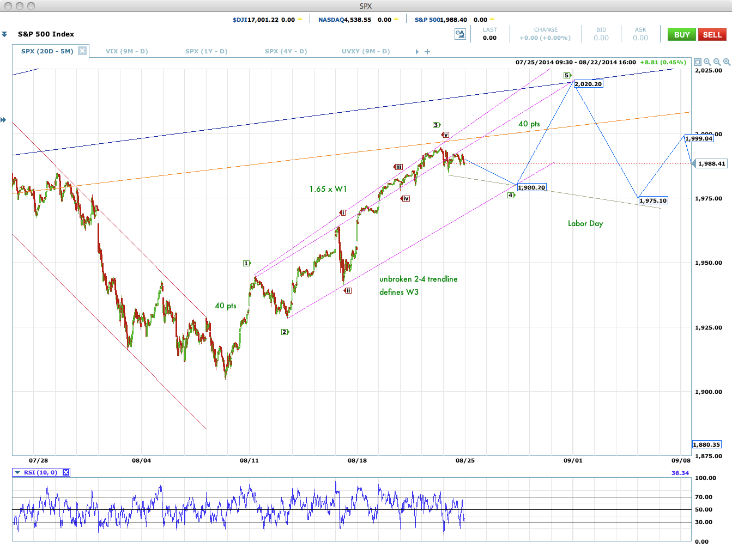732x560 pixels.
Task: Select sub-wave marker ii
Action: pos(348,290)
